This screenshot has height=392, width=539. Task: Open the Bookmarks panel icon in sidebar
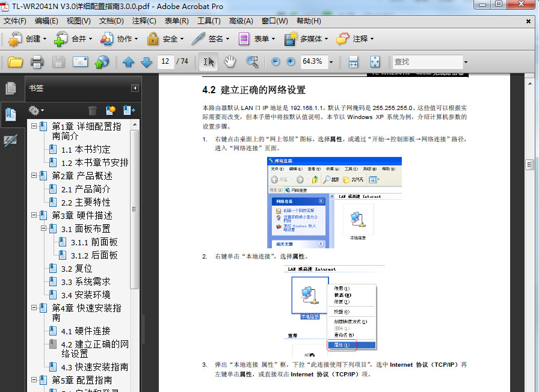click(11, 114)
